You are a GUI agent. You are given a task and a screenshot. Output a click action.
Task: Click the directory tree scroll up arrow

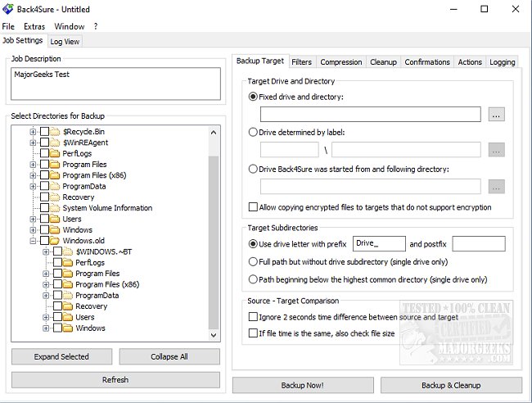(214, 133)
